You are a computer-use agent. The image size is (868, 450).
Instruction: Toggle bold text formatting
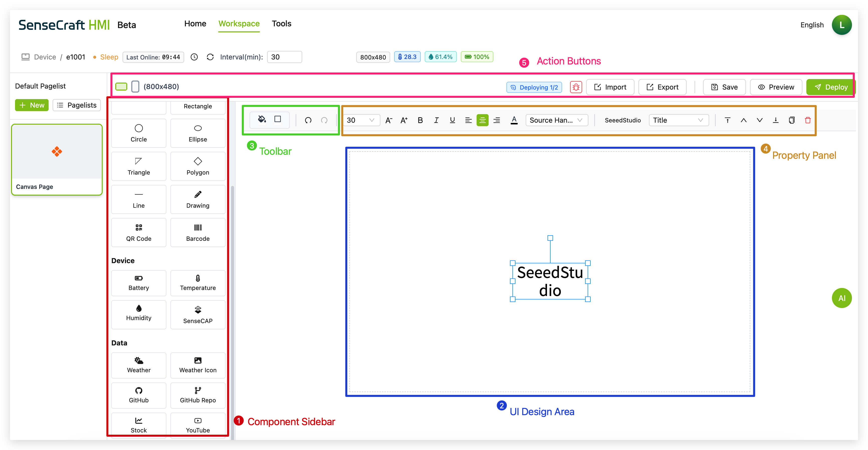[x=420, y=120]
